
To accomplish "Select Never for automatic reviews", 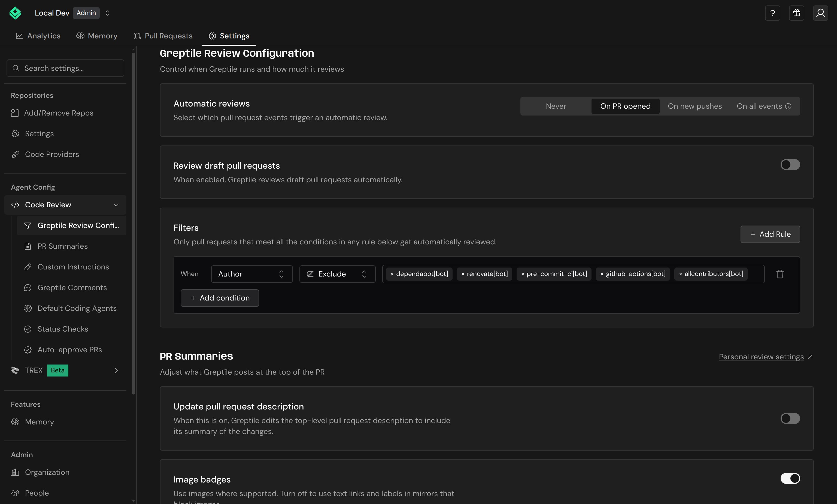I will coord(556,106).
